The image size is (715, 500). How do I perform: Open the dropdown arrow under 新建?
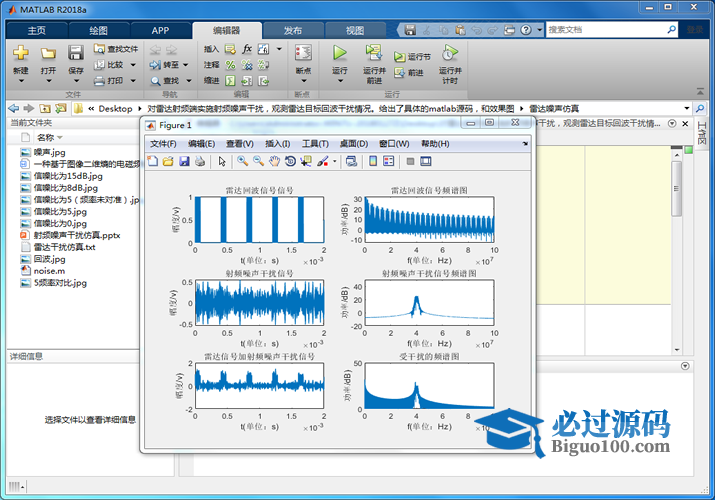[21, 81]
